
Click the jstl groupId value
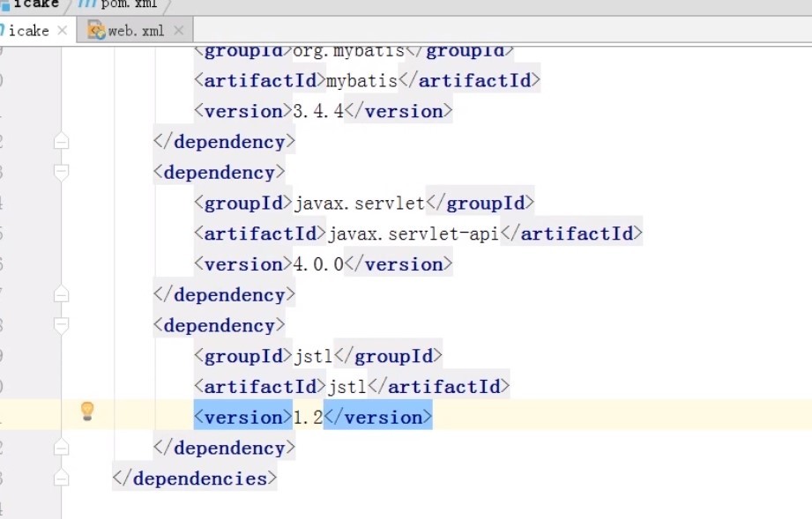pyautogui.click(x=313, y=356)
